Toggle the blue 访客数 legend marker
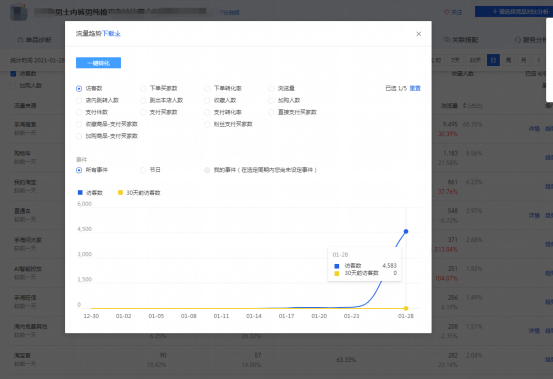 [x=80, y=192]
